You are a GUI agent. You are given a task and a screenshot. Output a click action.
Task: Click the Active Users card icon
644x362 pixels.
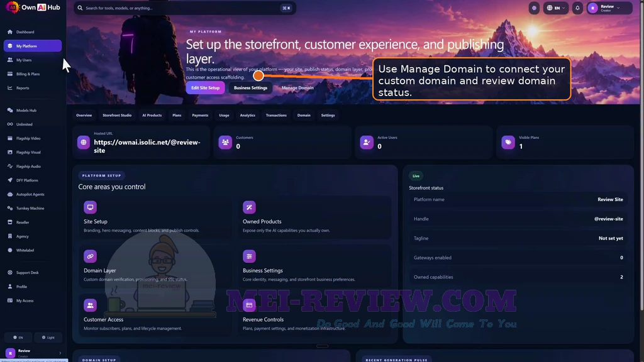click(x=367, y=143)
